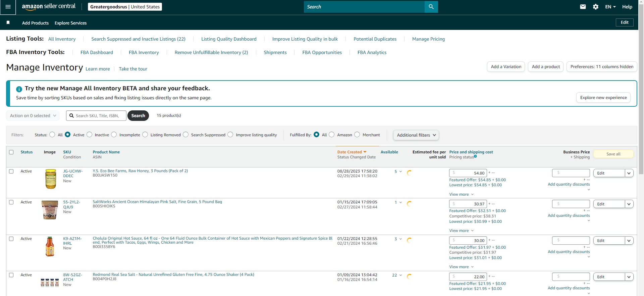Image resolution: width=644 pixels, height=296 pixels.
Task: Open the Cholula Original Hot Sauce product name link
Action: (x=212, y=240)
